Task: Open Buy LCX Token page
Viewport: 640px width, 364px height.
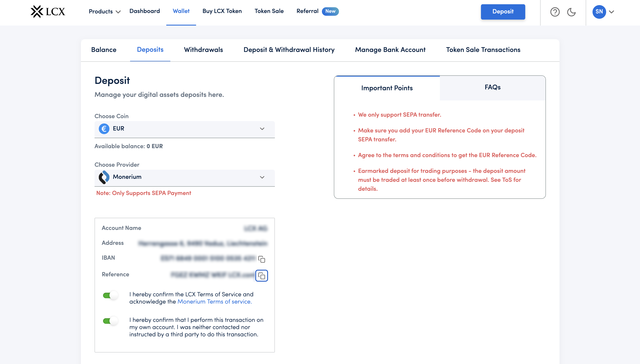Action: click(222, 11)
